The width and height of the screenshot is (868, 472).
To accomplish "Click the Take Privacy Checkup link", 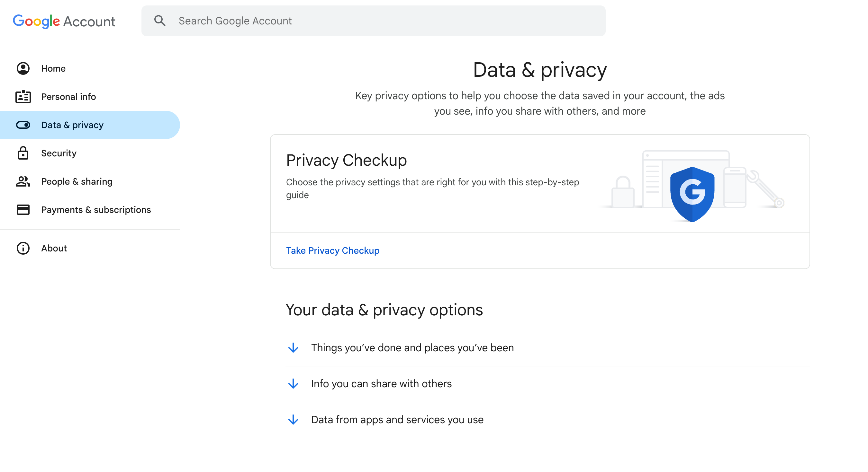I will [333, 250].
